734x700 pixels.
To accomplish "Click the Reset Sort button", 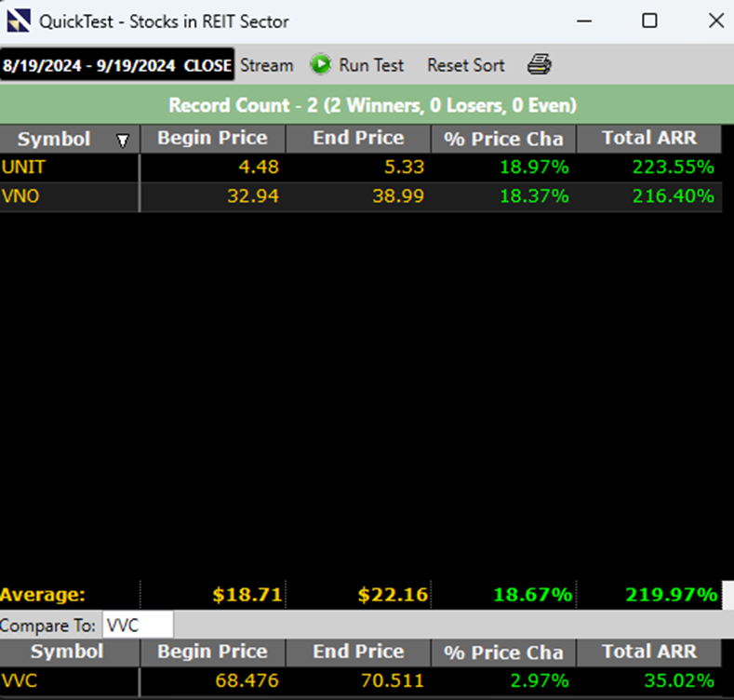I will (x=465, y=65).
